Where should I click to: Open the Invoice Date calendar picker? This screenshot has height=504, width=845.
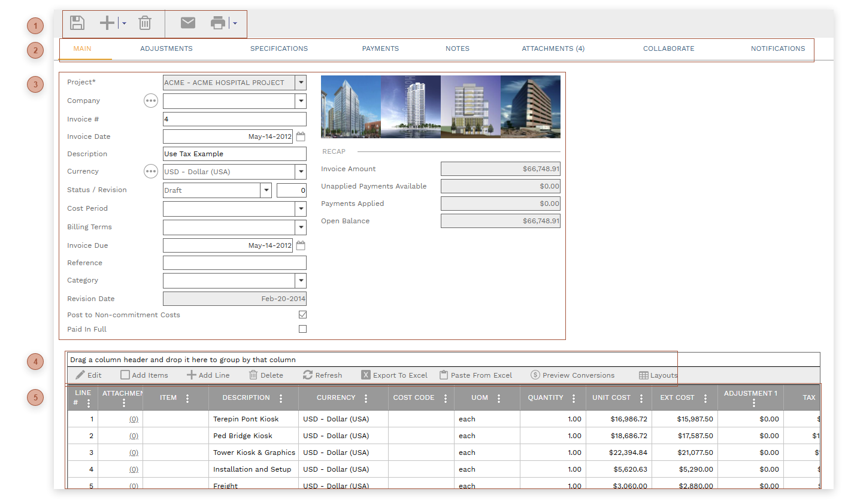click(x=300, y=136)
